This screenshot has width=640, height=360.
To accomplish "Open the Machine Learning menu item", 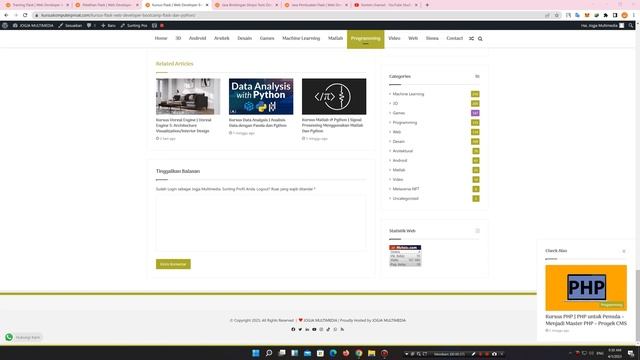I will tap(301, 38).
